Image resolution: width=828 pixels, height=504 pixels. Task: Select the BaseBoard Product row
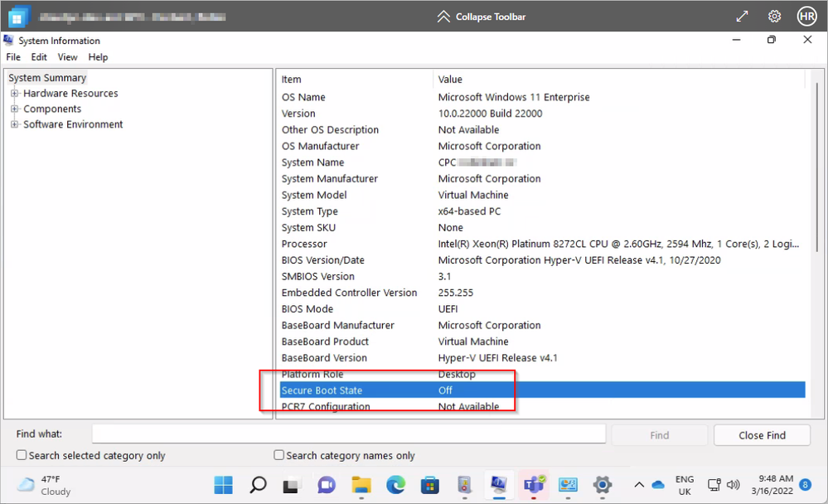(x=542, y=342)
